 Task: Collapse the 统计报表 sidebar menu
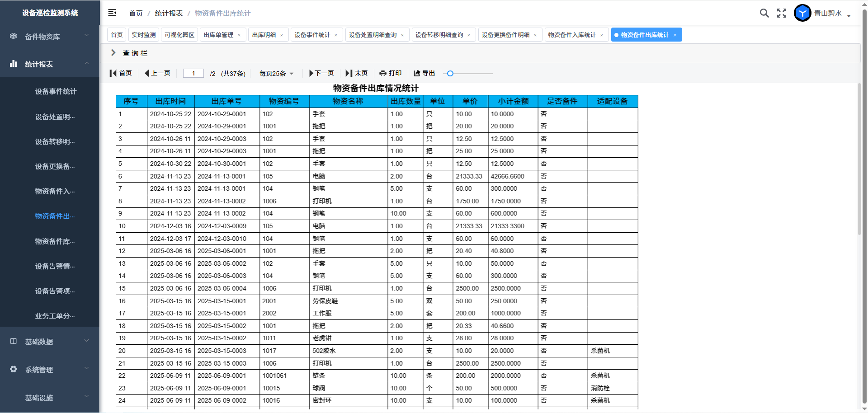click(50, 64)
